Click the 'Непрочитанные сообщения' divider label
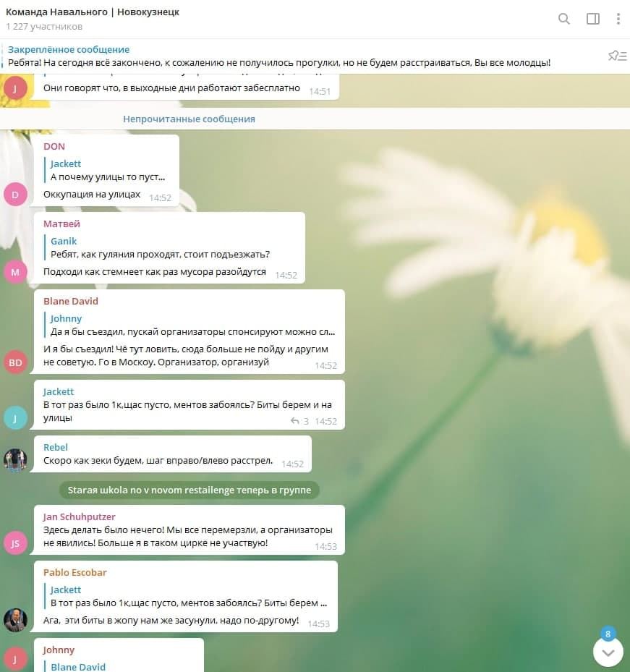Screen dimensions: 630x672 [x=189, y=119]
